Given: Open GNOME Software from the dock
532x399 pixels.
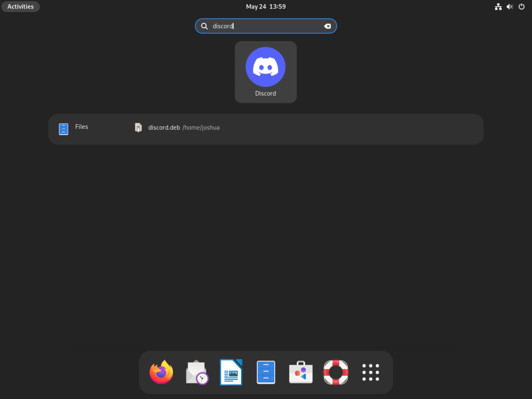Looking at the screenshot, I should tap(300, 372).
